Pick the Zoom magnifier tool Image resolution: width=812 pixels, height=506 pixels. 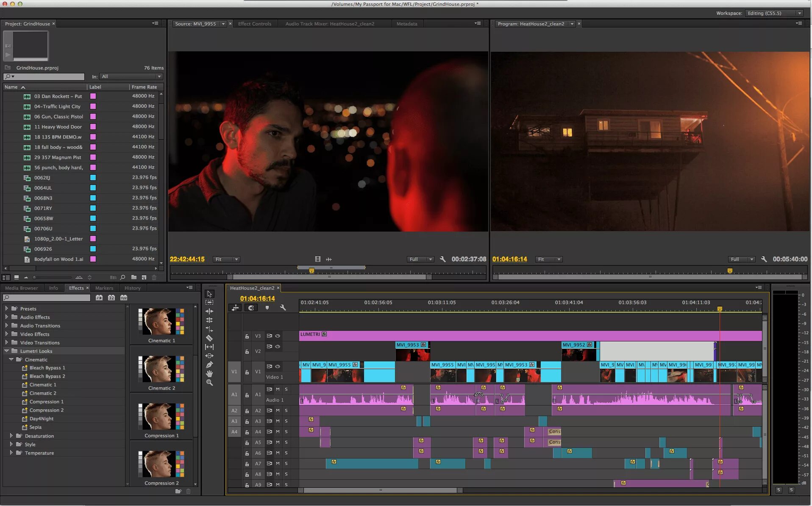coord(209,383)
